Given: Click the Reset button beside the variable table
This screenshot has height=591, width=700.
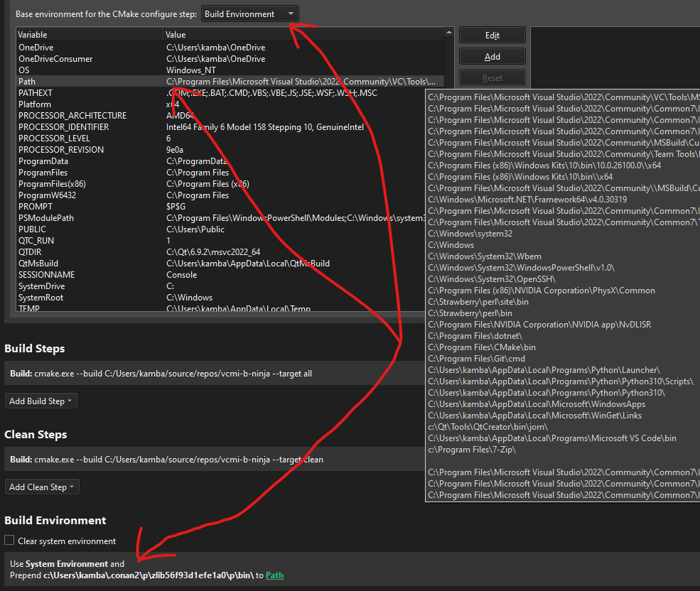Looking at the screenshot, I should [492, 78].
